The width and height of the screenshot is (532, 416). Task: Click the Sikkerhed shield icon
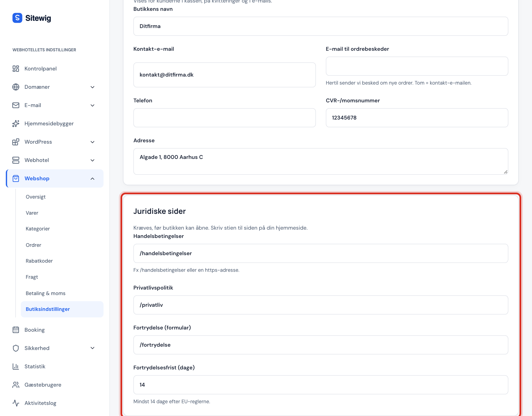[x=16, y=348]
